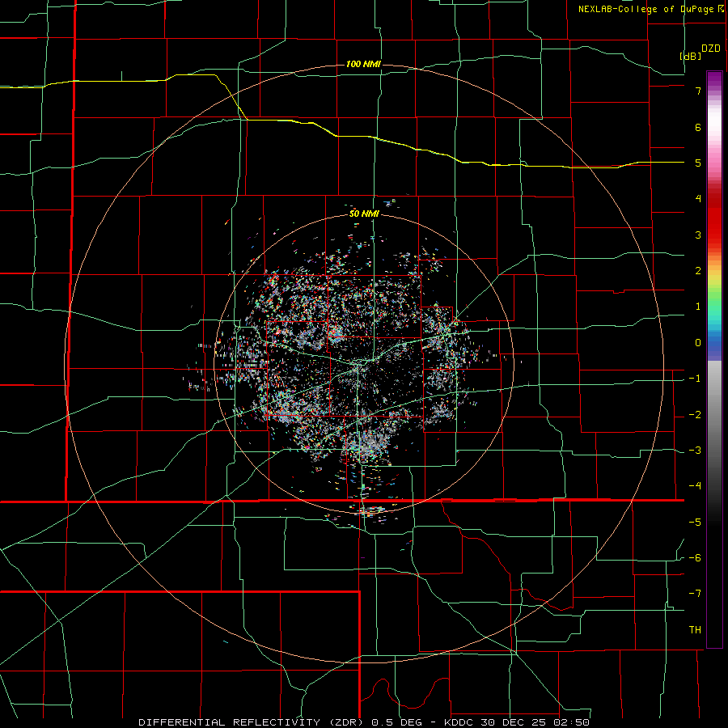This screenshot has height=728, width=728.
Task: Click the 5 dB pink section of scale
Action: (x=714, y=163)
